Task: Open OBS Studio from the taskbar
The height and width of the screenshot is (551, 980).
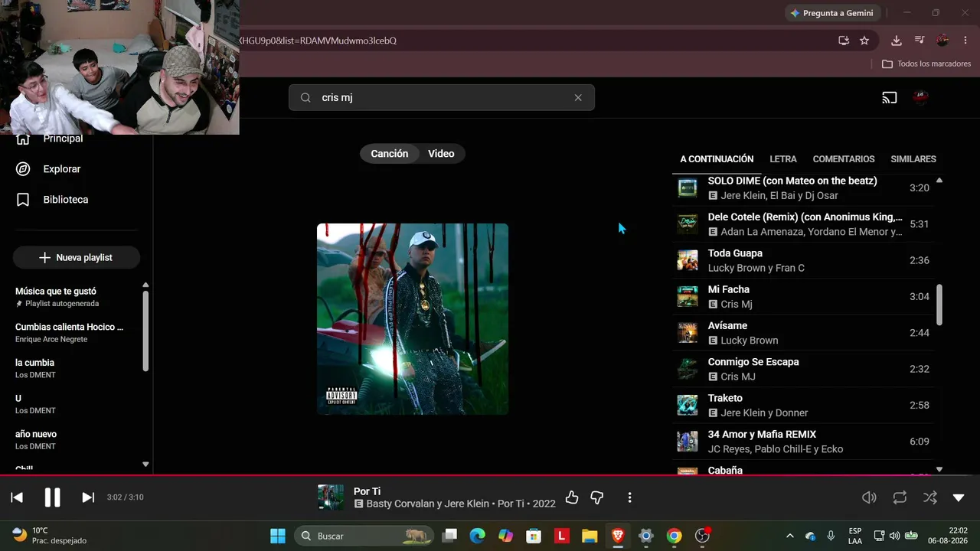Action: [702, 536]
